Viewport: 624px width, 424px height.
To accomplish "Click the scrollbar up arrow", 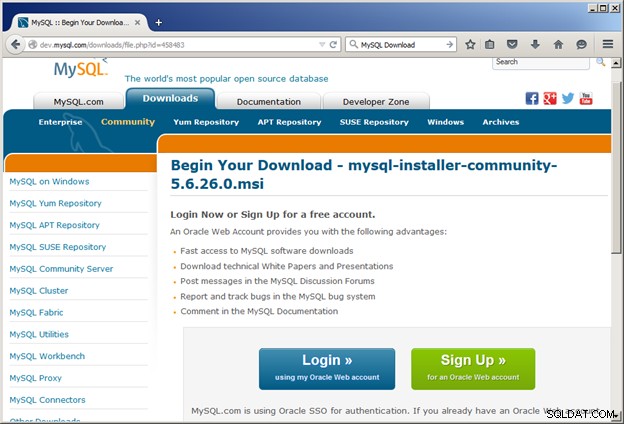I will pos(616,63).
